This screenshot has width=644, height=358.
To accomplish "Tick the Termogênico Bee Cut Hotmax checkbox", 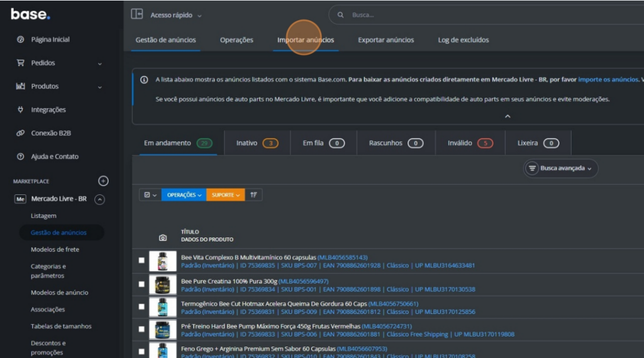I will click(142, 307).
